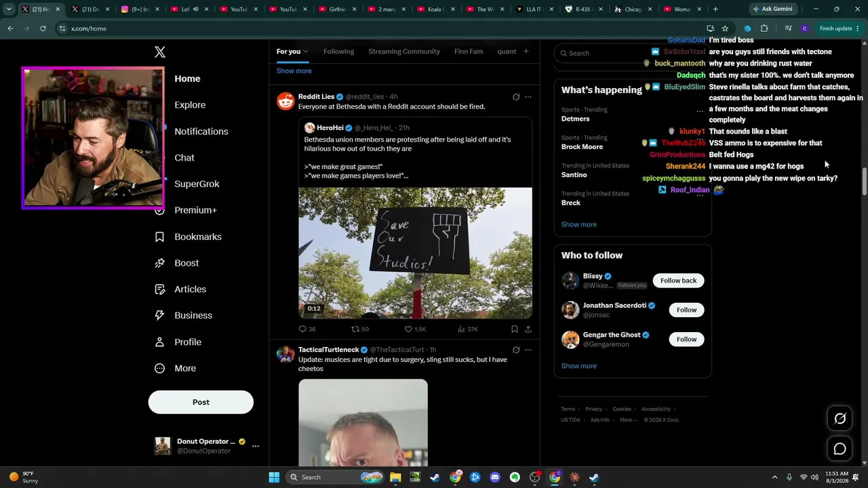Open more options on Reddit Lies post
Viewport: 868px width, 488px height.
point(528,97)
